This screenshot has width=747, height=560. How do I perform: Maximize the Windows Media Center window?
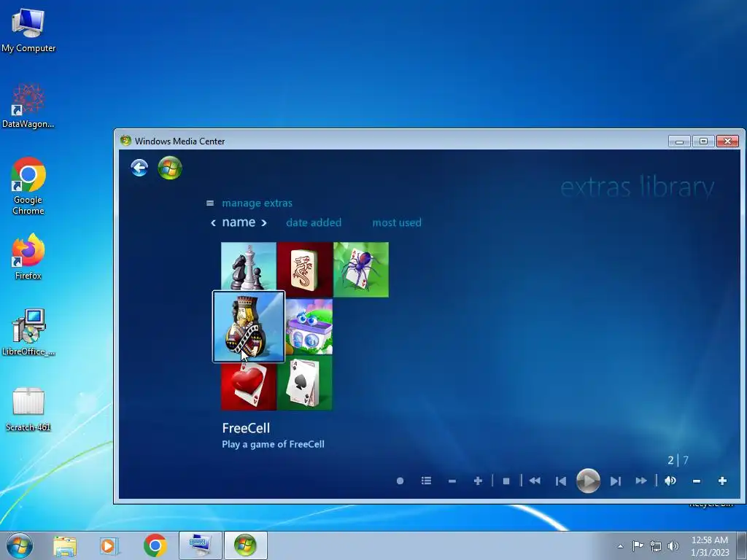tap(703, 141)
